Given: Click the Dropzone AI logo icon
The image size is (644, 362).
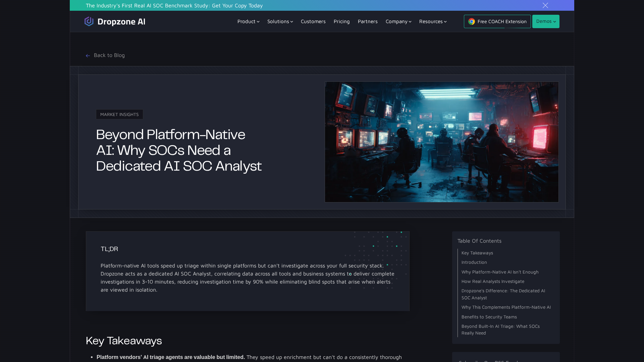Looking at the screenshot, I should [x=89, y=21].
